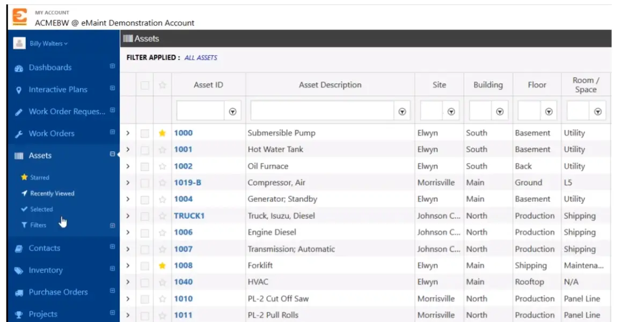The height and width of the screenshot is (322, 644).
Task: Check the box for asset 1019-B
Action: pyautogui.click(x=144, y=183)
